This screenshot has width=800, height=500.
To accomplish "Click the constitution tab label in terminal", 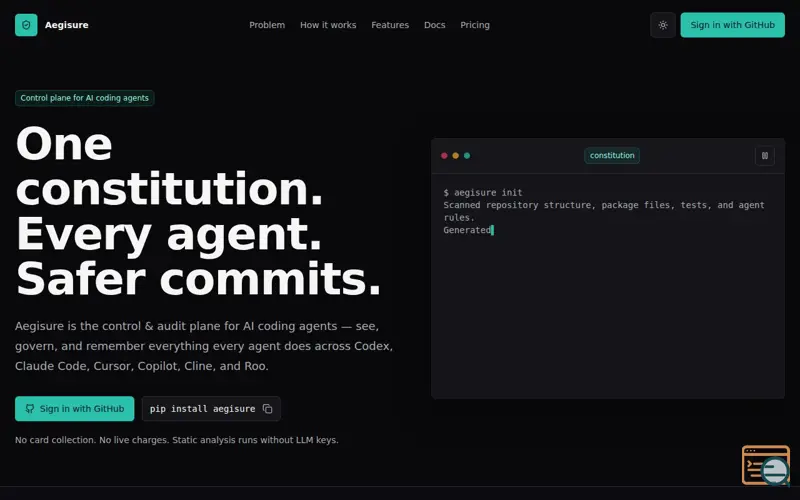I will tap(612, 156).
